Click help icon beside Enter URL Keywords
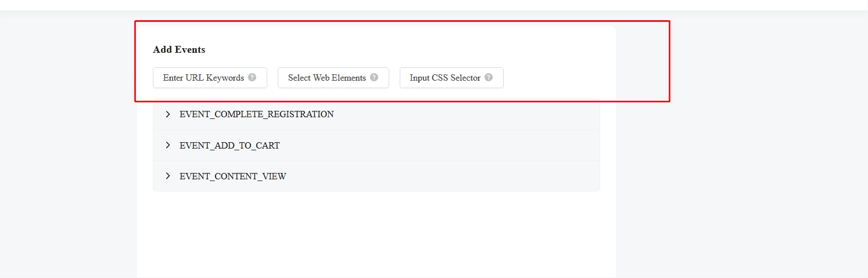868x278 pixels. (x=252, y=77)
